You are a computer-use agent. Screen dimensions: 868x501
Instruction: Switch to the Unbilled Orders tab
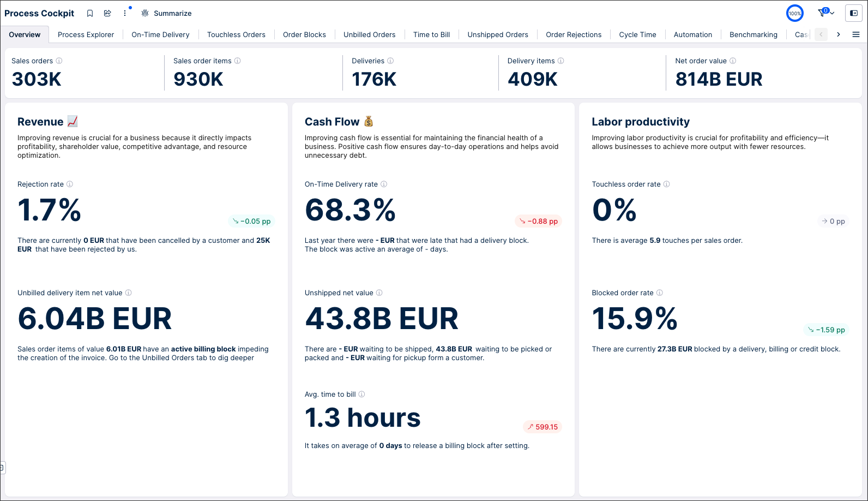(369, 34)
